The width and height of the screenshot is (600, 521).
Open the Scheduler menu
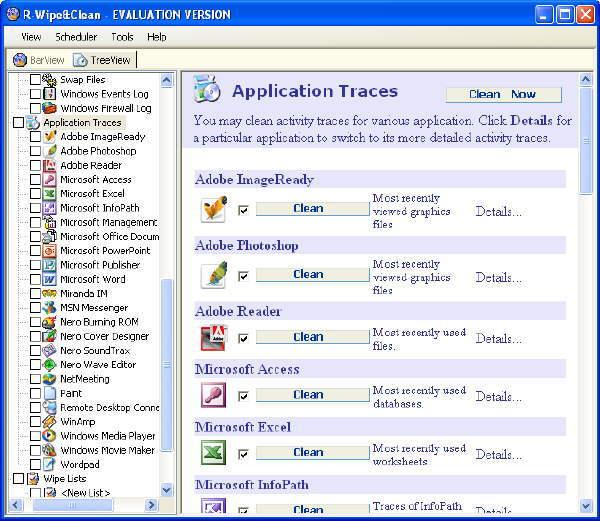(x=76, y=37)
